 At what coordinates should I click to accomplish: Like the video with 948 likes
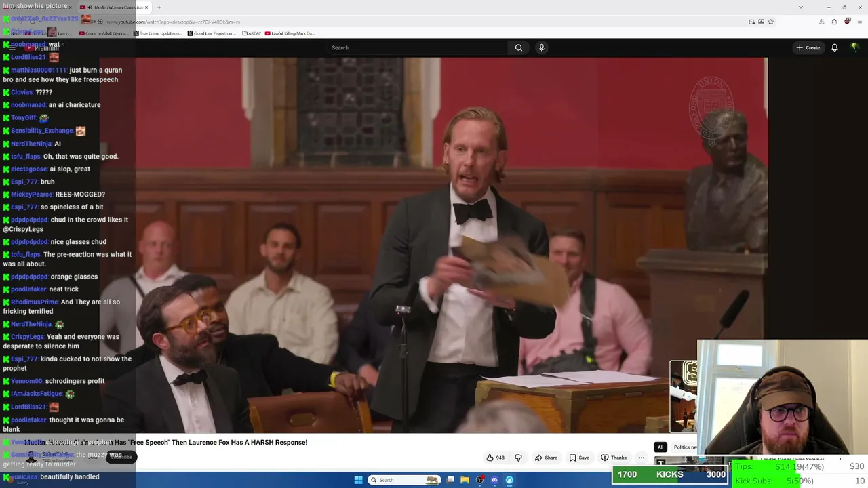tap(495, 457)
